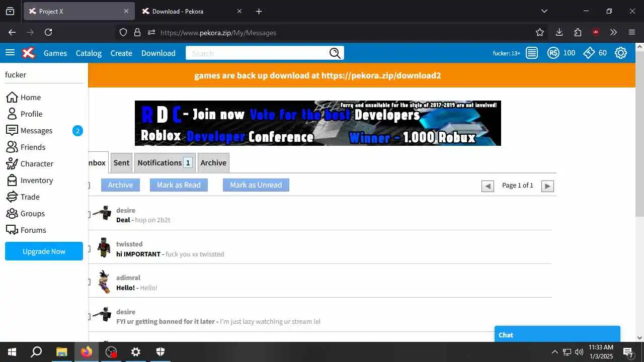
Task: Click the search magnifier icon
Action: (x=335, y=53)
